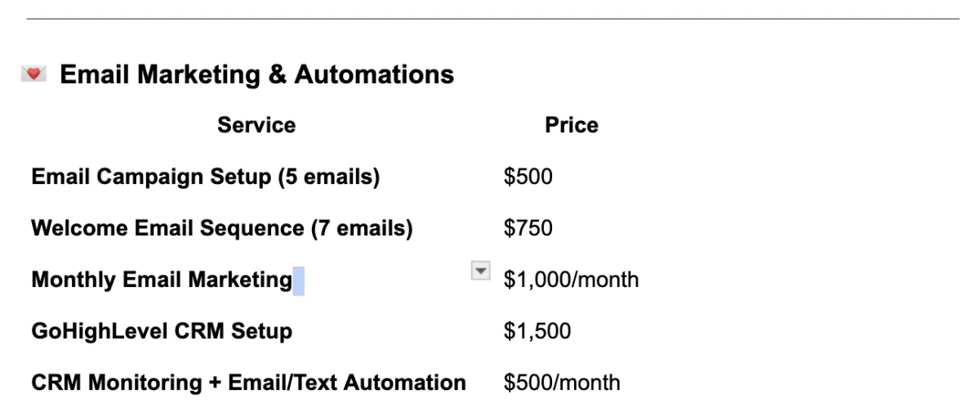Screen dimensions: 980x412
Task: Click the GoHighLevel CRM Setup cell
Action: [162, 331]
